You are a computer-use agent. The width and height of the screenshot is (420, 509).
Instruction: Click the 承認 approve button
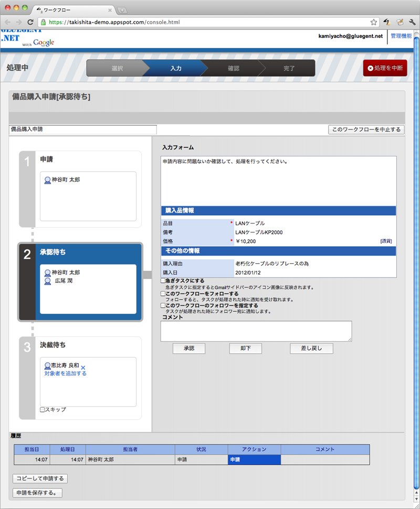tap(188, 348)
